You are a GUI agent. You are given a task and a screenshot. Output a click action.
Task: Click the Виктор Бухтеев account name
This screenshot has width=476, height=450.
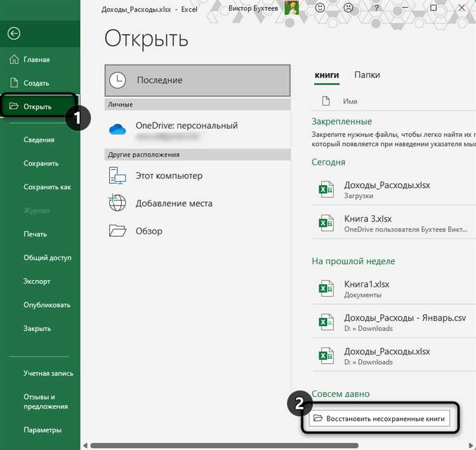(253, 8)
